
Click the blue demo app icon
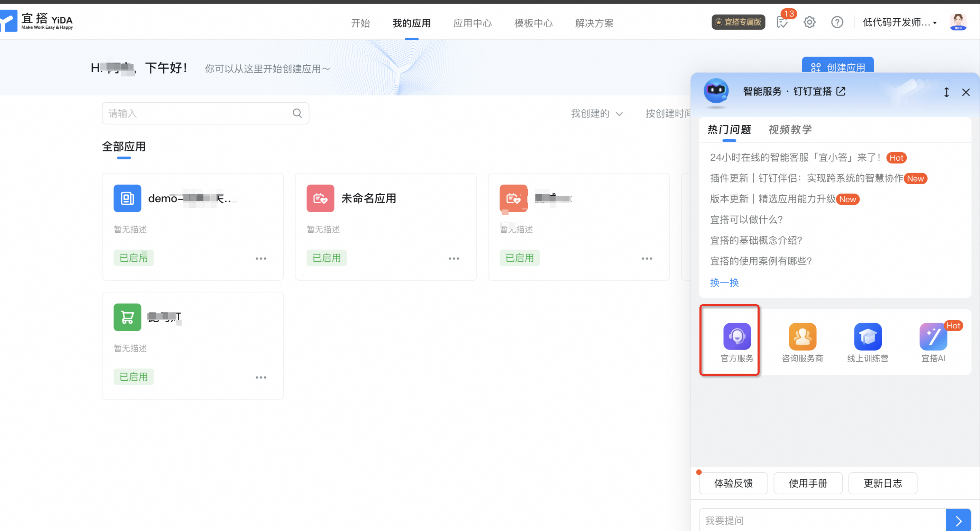127,198
